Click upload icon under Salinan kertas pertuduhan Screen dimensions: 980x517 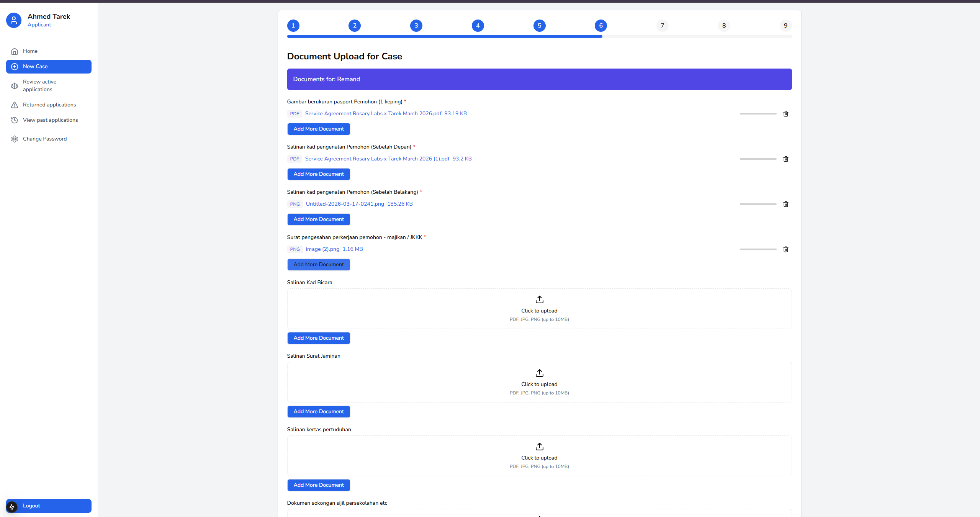coord(539,447)
